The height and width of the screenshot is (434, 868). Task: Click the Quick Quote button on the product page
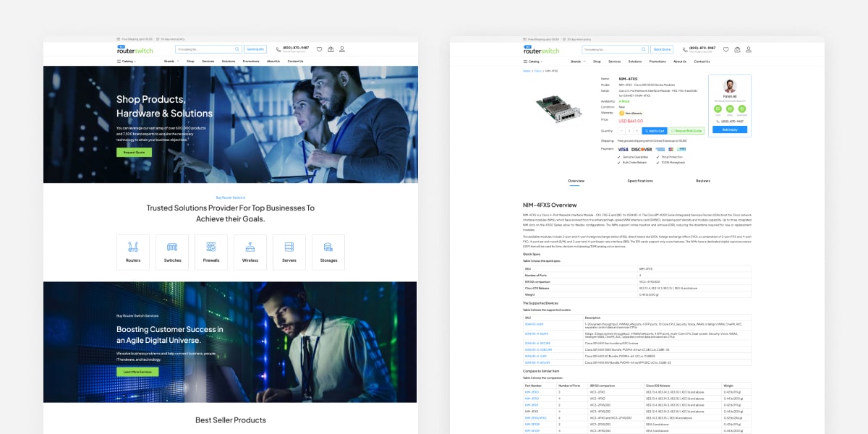click(x=662, y=49)
